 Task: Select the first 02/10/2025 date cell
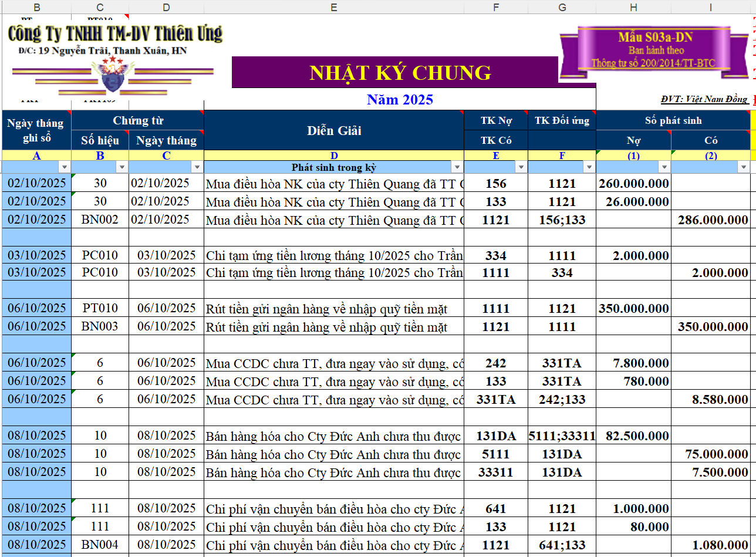point(36,183)
